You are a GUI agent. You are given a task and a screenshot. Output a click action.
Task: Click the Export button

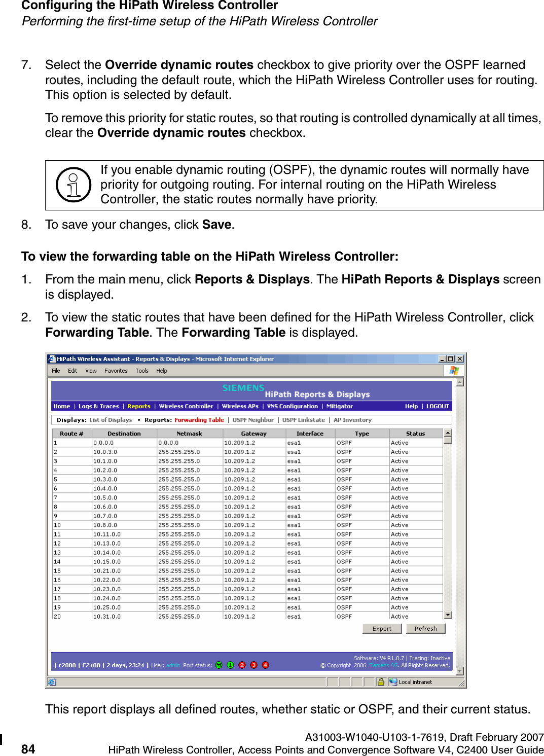pos(381,628)
